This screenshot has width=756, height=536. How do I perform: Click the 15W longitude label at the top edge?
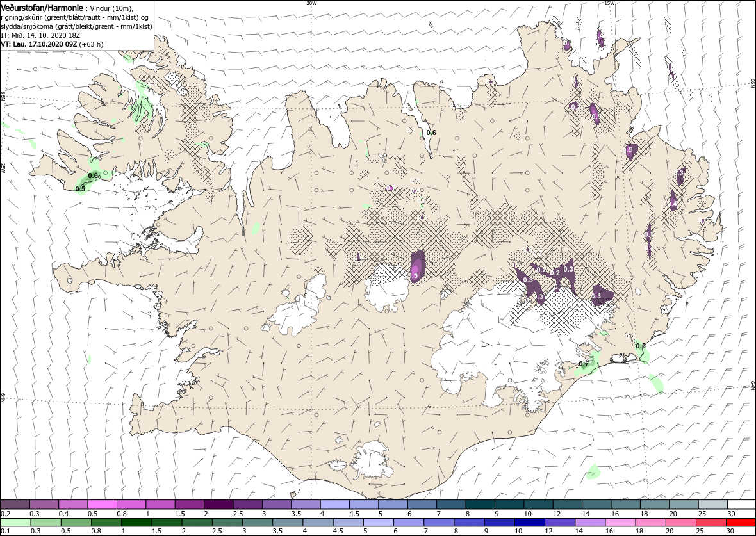[609, 3]
